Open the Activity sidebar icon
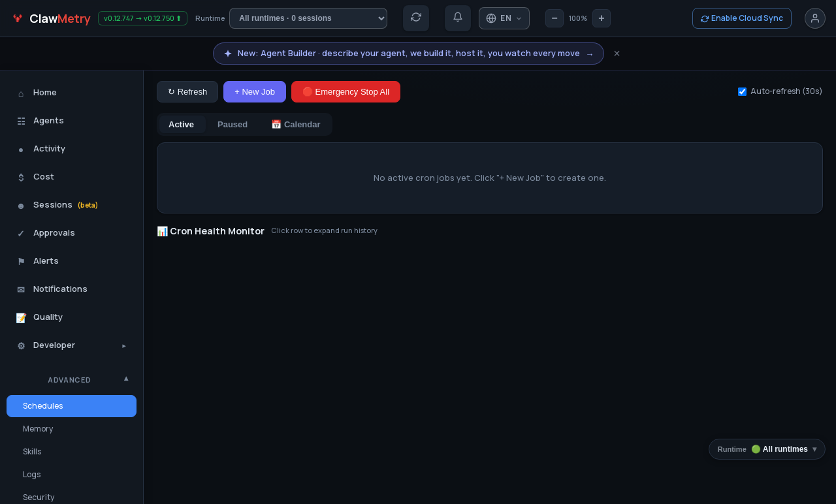Viewport: 836px width, 504px height. point(21,150)
